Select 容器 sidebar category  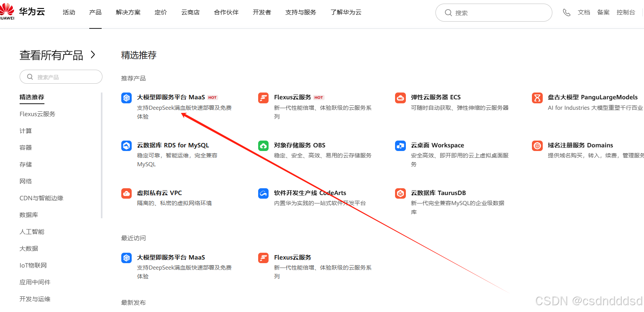(x=26, y=148)
